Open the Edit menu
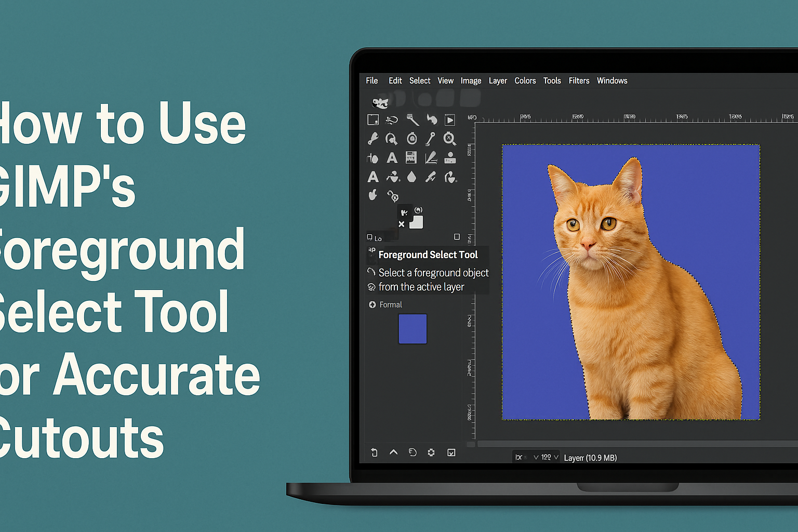 (395, 81)
